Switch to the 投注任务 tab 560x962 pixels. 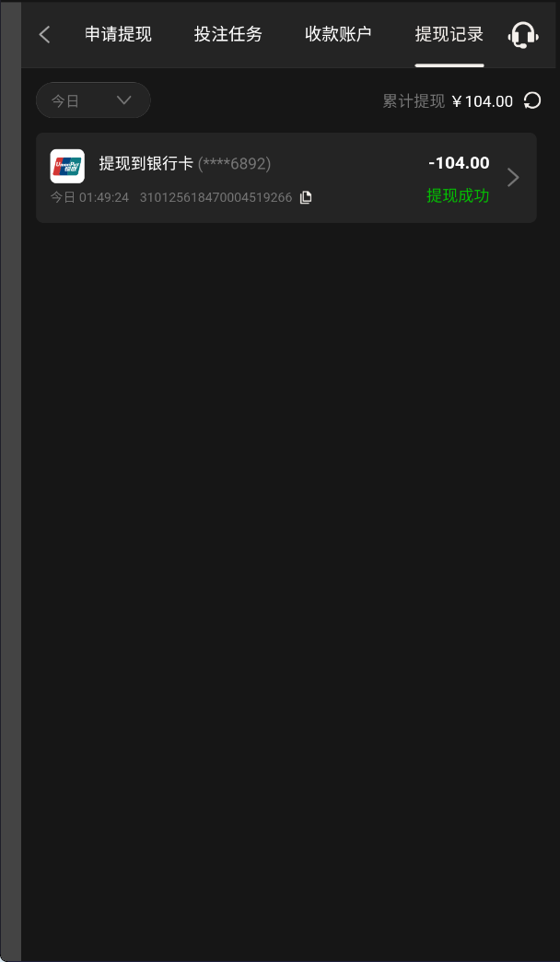click(x=228, y=34)
